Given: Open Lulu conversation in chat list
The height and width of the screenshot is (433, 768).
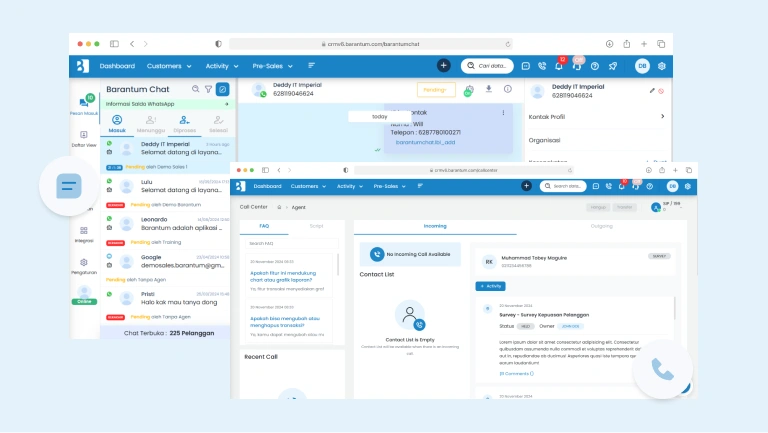Looking at the screenshot, I should (x=166, y=193).
